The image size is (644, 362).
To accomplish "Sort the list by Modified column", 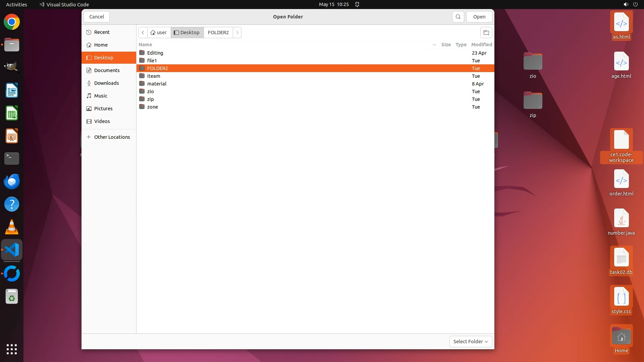I will tap(481, 45).
